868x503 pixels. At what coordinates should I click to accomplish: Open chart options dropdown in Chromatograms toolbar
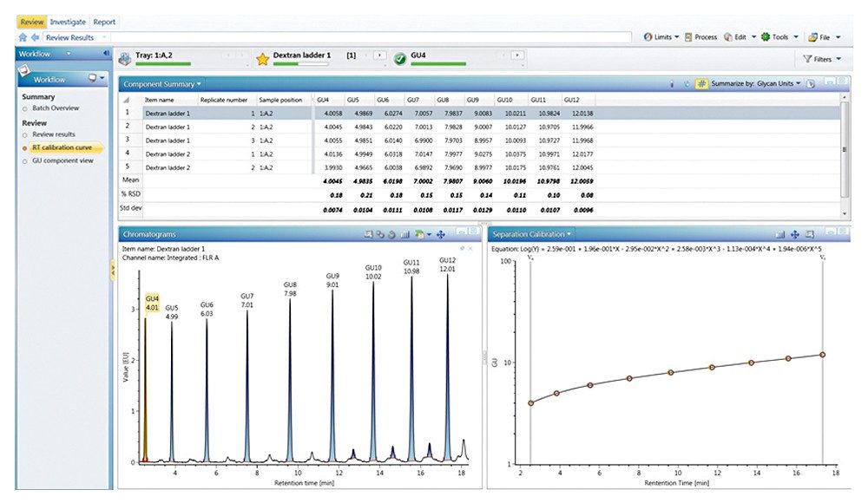coord(429,235)
